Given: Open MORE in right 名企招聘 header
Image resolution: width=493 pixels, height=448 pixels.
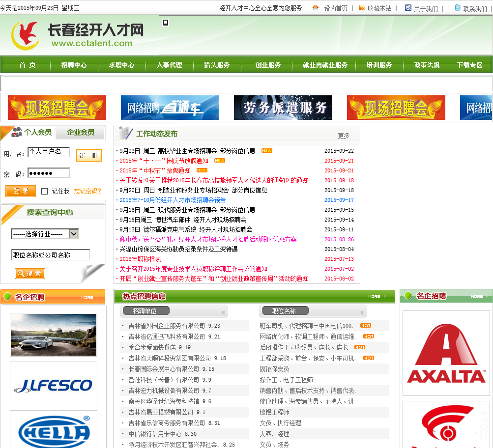Looking at the screenshot, I should [479, 296].
